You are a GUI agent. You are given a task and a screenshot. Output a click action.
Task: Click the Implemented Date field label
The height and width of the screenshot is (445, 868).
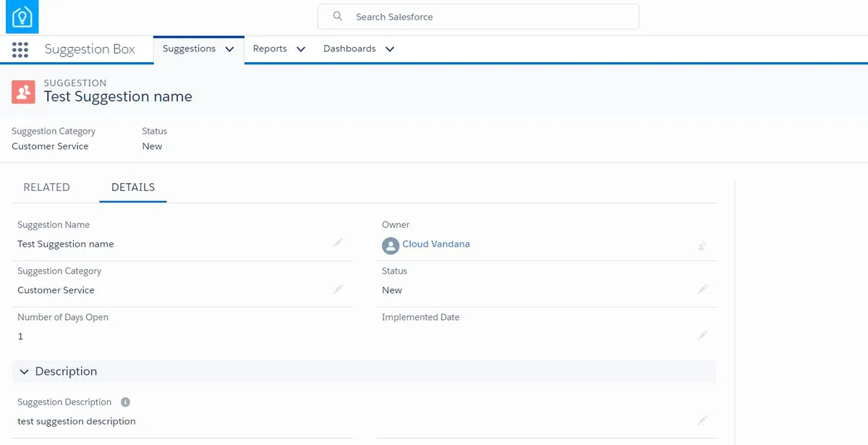coord(420,317)
